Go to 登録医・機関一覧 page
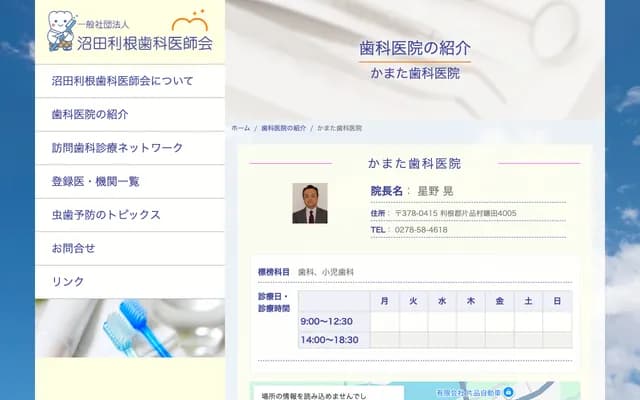 (x=95, y=182)
